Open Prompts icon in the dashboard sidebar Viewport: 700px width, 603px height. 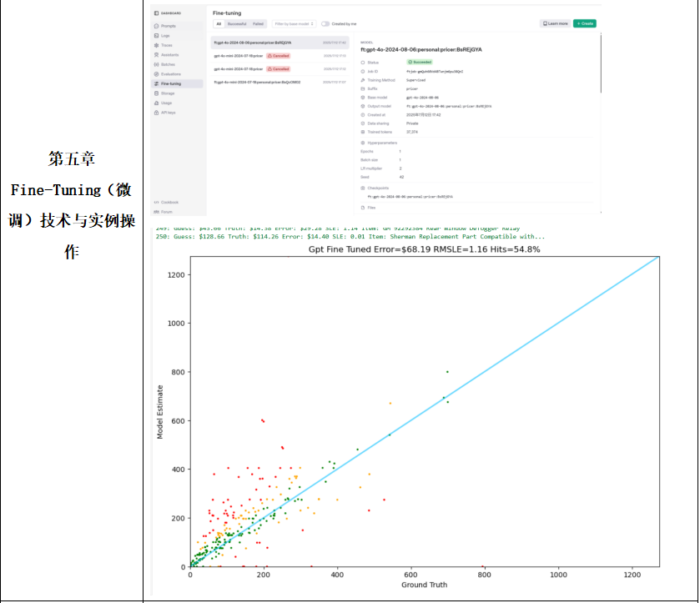click(x=156, y=26)
